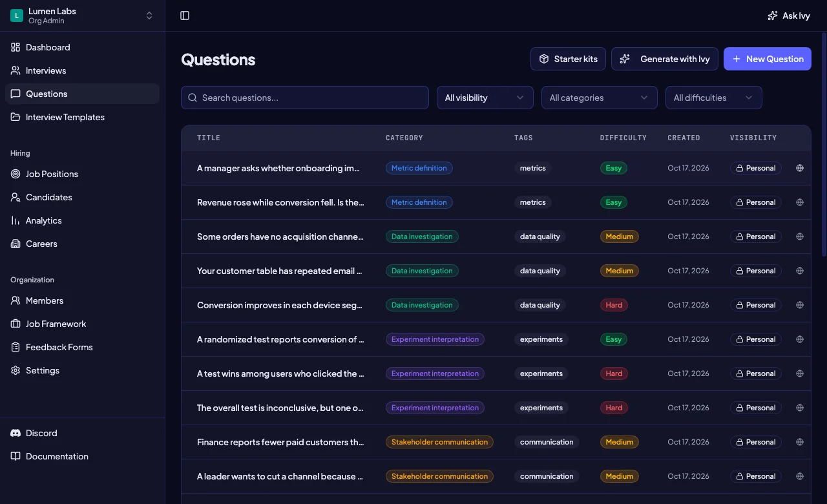Go to Analytics page
The width and height of the screenshot is (827, 504).
point(82,220)
